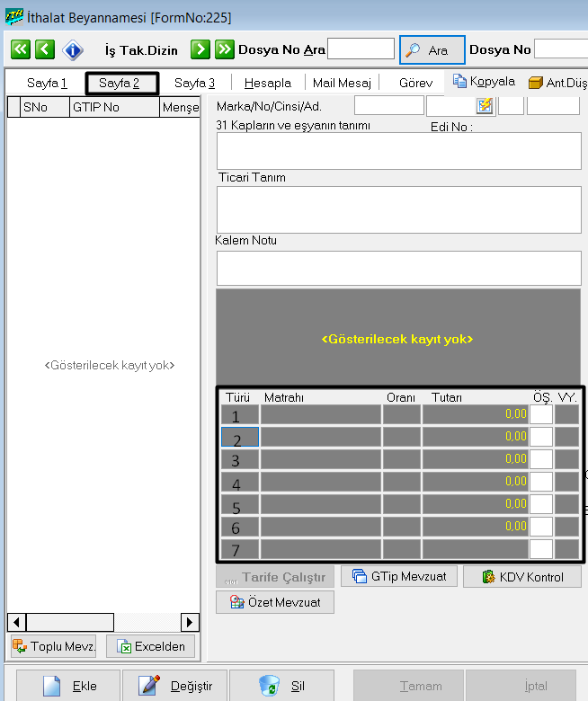Toggle ÖŞ. checkbox in row 7
The height and width of the screenshot is (701, 588).
coord(541,548)
